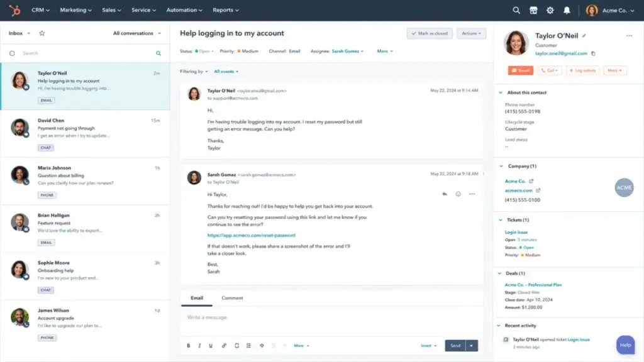Open the More dropdown in the ticket header
The image size is (644, 362).
tap(385, 52)
